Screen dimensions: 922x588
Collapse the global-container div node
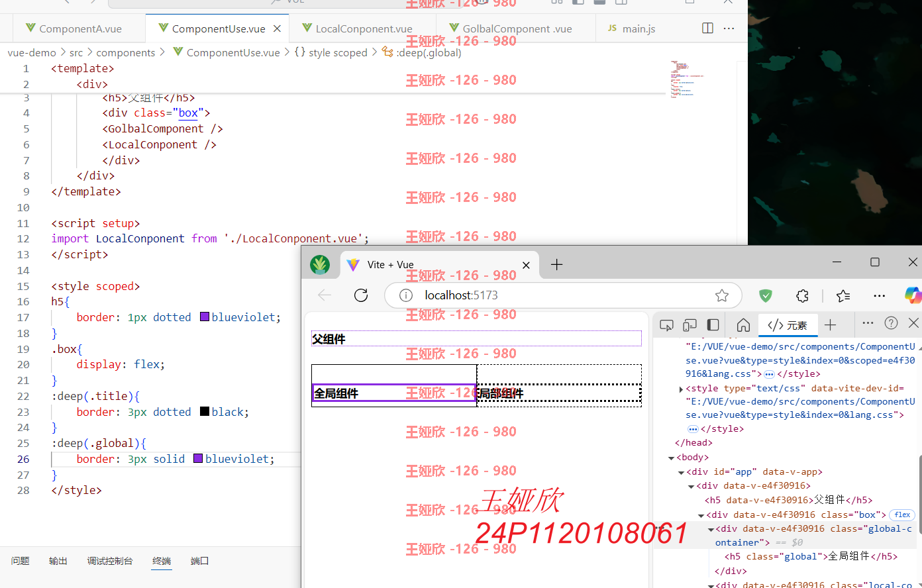[711, 529]
